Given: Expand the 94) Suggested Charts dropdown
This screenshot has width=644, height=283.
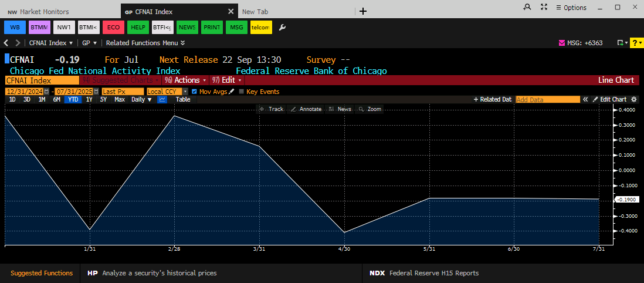Looking at the screenshot, I should [120, 80].
